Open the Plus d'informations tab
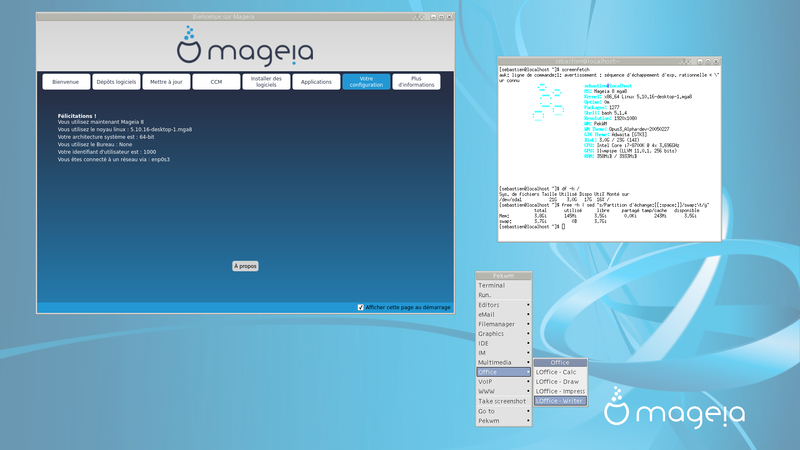Image resolution: width=800 pixels, height=450 pixels. [x=416, y=82]
